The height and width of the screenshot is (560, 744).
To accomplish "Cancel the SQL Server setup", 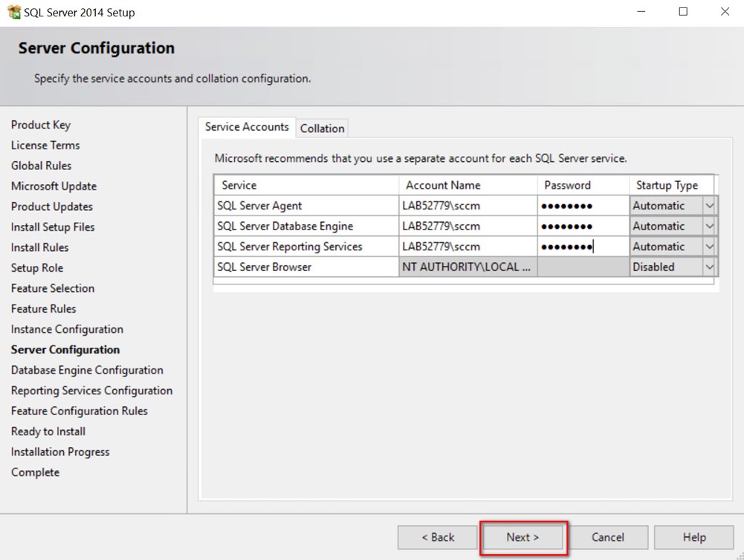I will click(608, 537).
